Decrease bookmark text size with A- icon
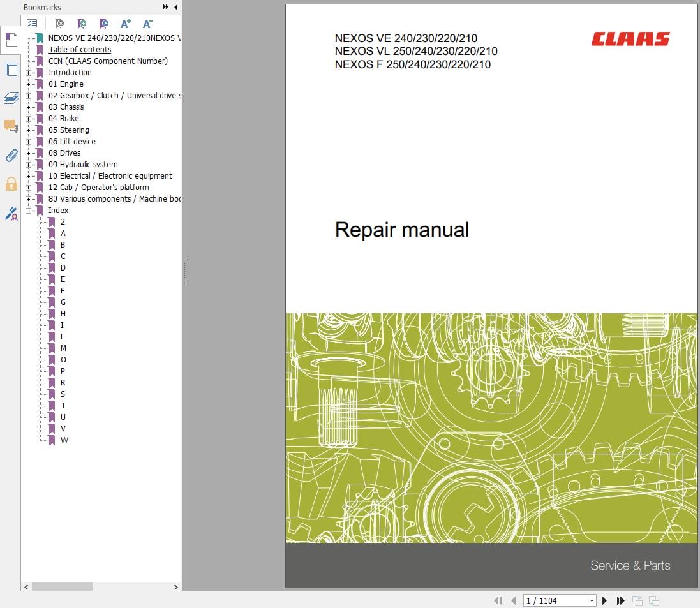 click(x=147, y=23)
